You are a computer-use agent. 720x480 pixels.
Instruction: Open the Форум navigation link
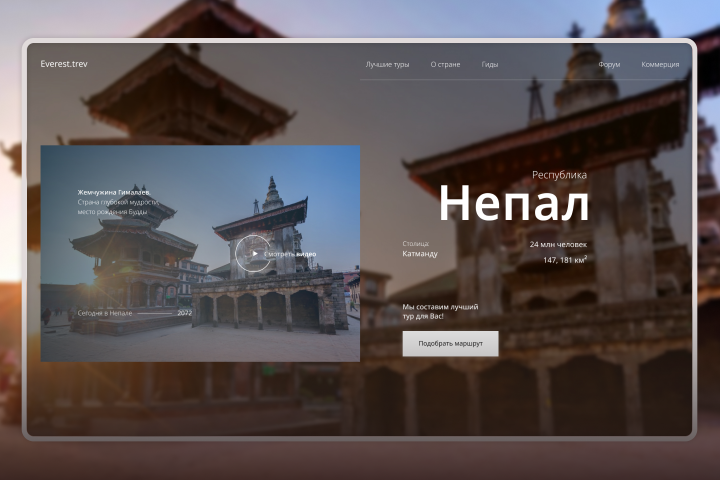(x=609, y=64)
